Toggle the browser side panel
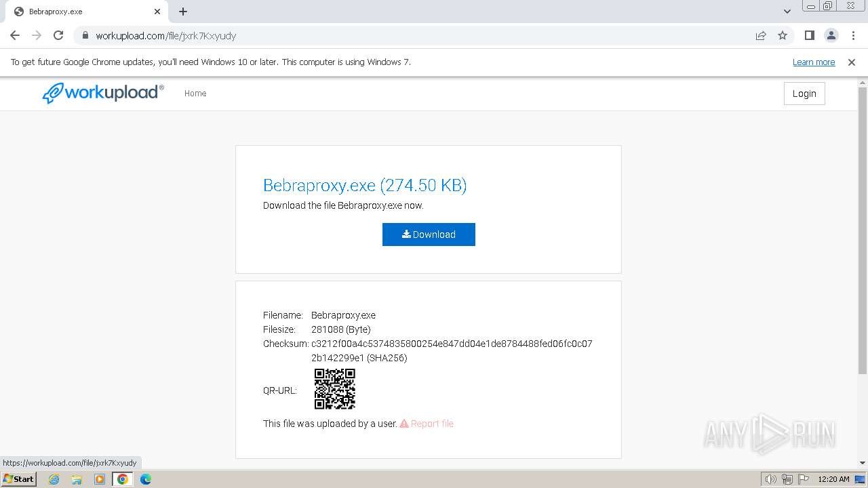The image size is (868, 488). (809, 35)
